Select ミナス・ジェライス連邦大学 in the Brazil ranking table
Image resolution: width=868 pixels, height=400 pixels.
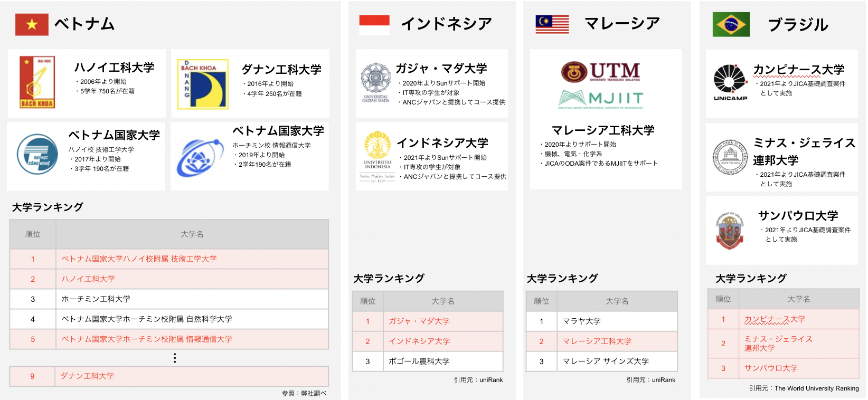[x=778, y=344]
